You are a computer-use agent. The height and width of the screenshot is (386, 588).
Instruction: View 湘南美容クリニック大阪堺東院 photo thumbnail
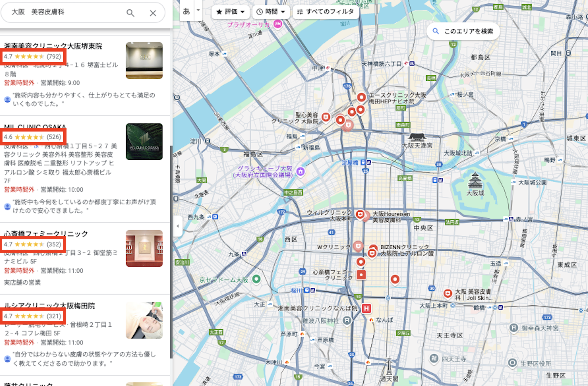(144, 60)
